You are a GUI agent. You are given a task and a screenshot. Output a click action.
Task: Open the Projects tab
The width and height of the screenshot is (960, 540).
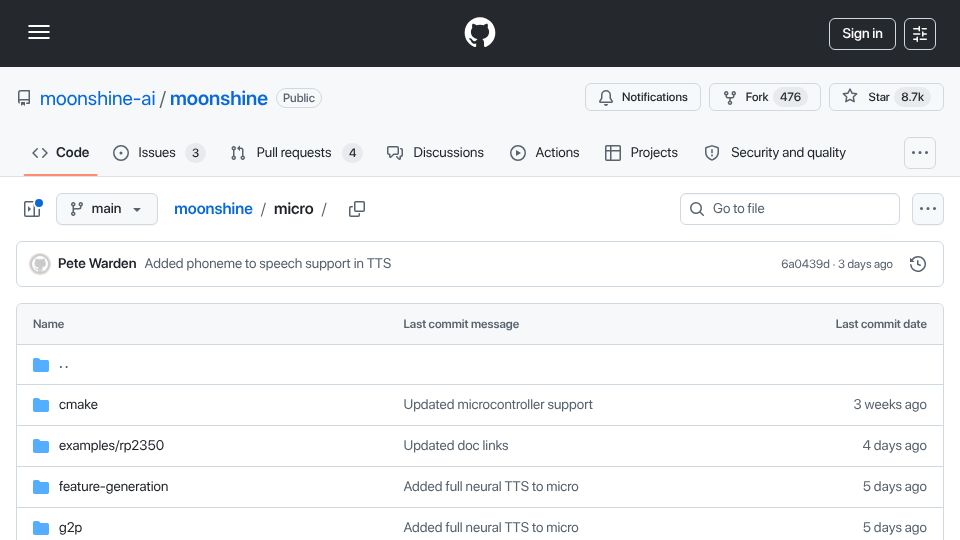pos(641,152)
